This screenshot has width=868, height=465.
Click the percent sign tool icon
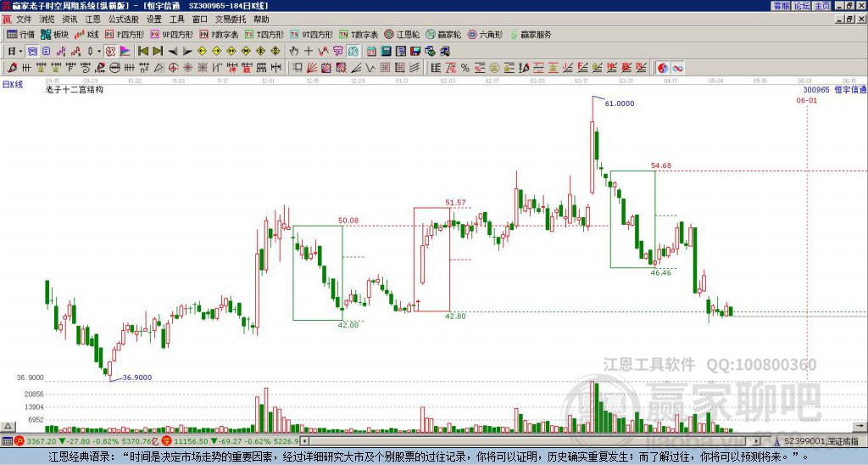pyautogui.click(x=465, y=68)
